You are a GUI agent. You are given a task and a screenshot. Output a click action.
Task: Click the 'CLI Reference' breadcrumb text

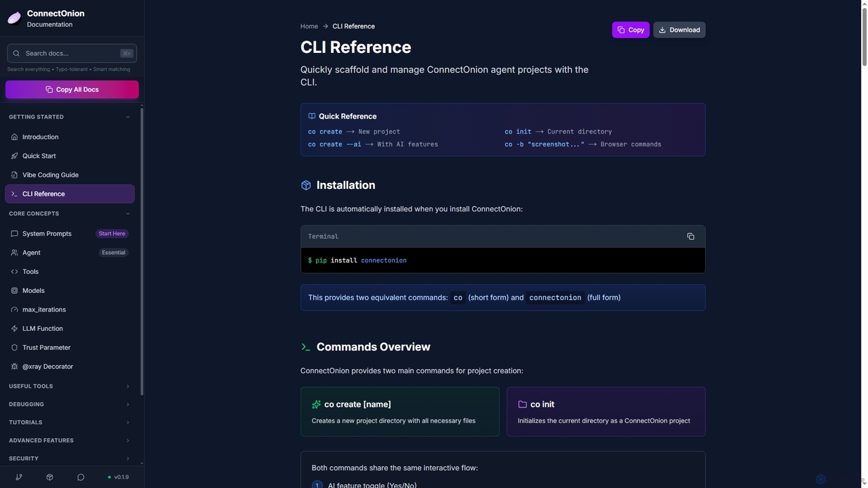pyautogui.click(x=353, y=26)
